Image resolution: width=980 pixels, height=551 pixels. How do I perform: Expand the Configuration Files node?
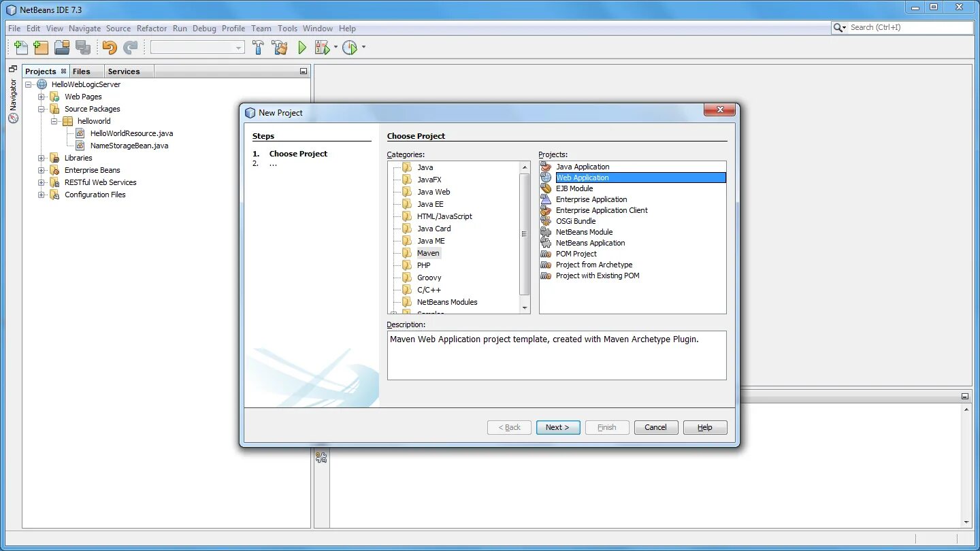pos(42,195)
